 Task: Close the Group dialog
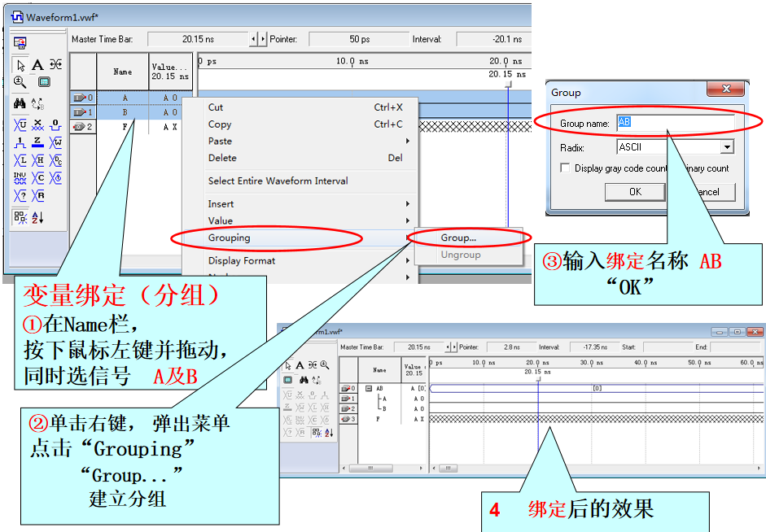[725, 89]
